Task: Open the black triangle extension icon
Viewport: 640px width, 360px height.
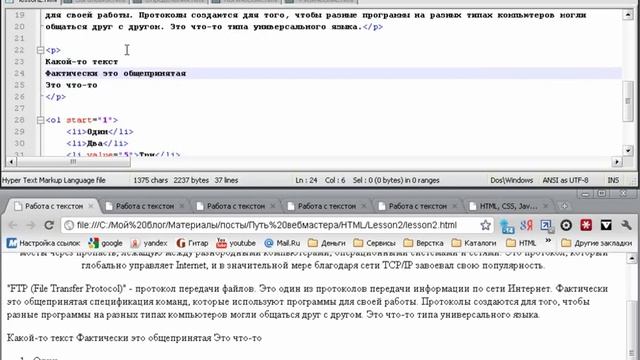Action: click(x=606, y=225)
